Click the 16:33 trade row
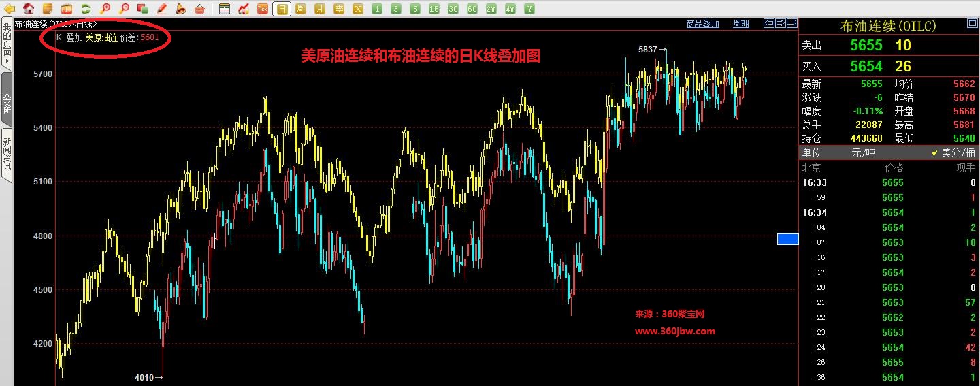Image resolution: width=980 pixels, height=386 pixels. pos(889,182)
